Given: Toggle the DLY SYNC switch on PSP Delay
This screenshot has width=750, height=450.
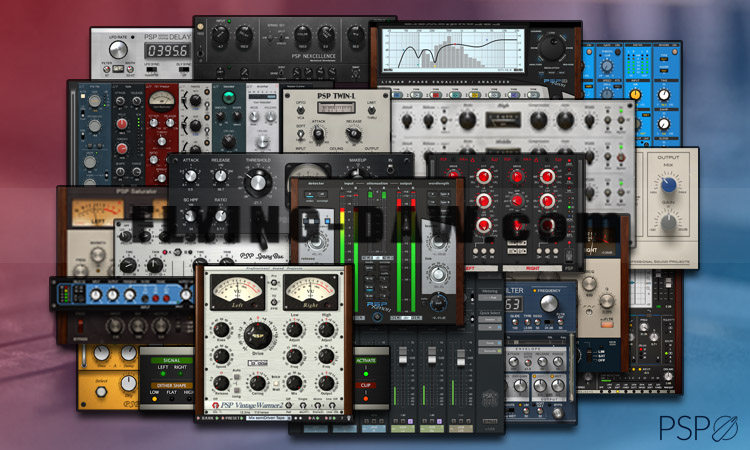Looking at the screenshot, I should (x=184, y=69).
